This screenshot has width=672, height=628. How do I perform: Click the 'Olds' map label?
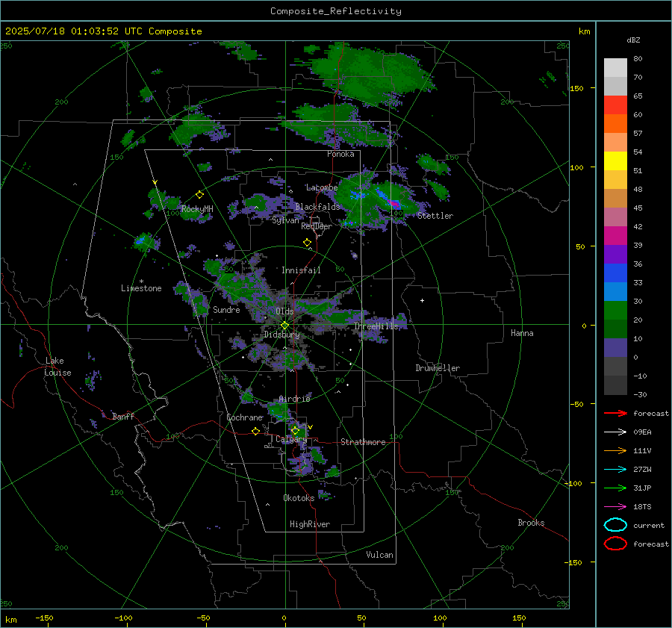284,311
